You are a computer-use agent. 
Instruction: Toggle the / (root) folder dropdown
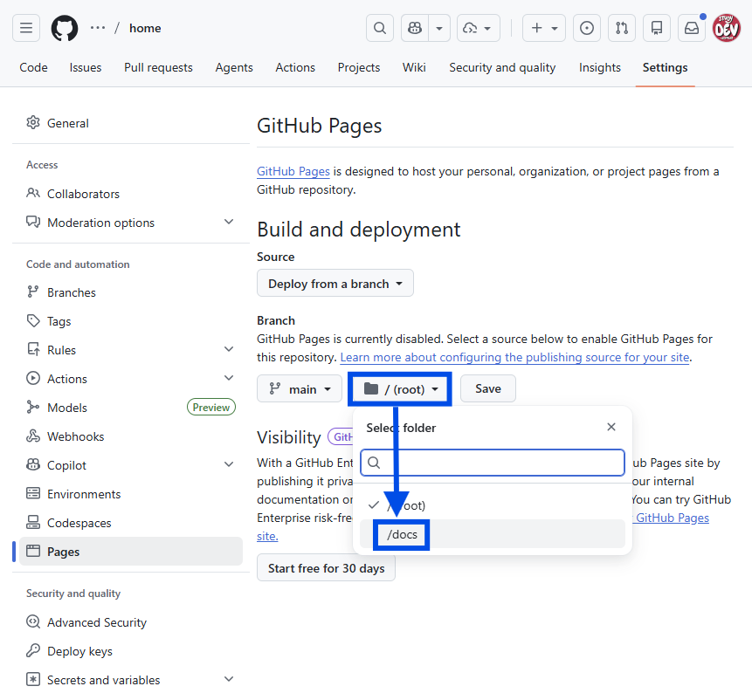[x=401, y=389]
